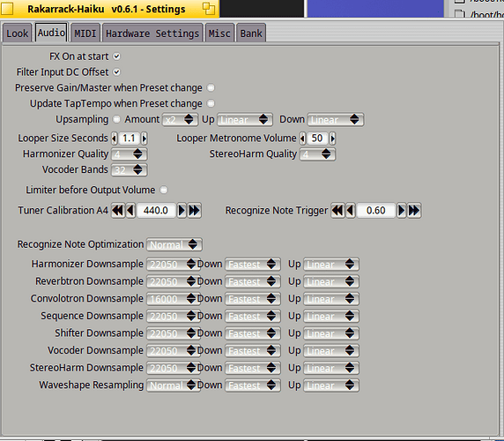Toggle FX On at start checkbox

pos(116,56)
